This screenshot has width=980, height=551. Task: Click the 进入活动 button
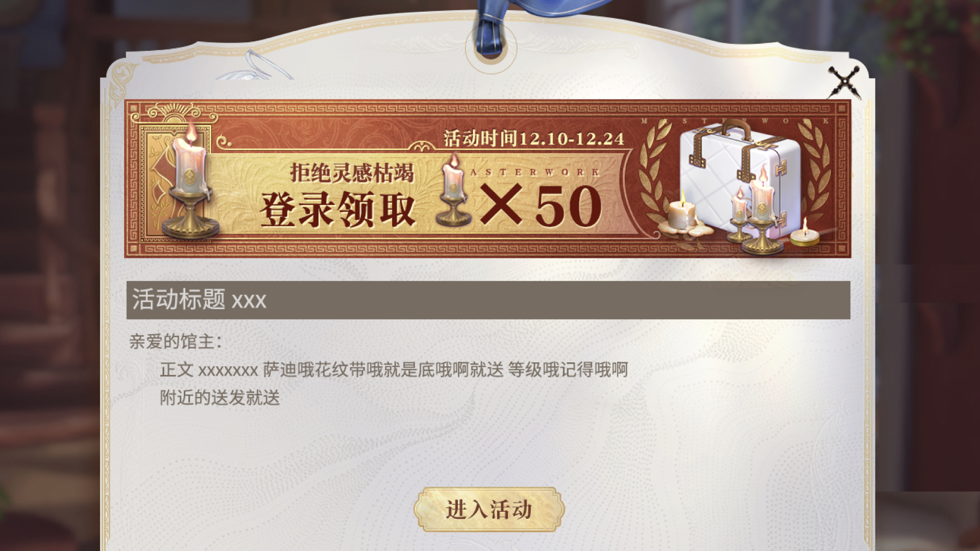pos(489,509)
